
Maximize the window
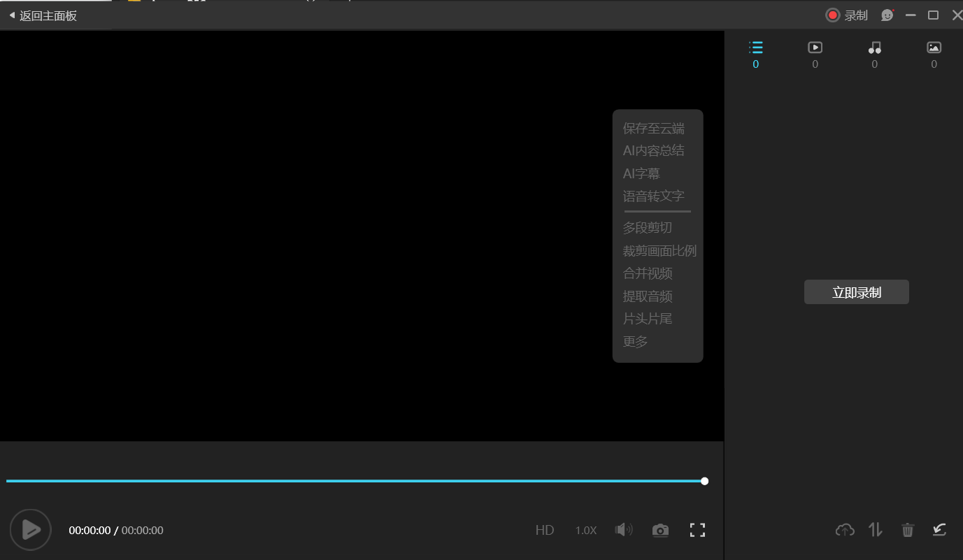(x=933, y=15)
